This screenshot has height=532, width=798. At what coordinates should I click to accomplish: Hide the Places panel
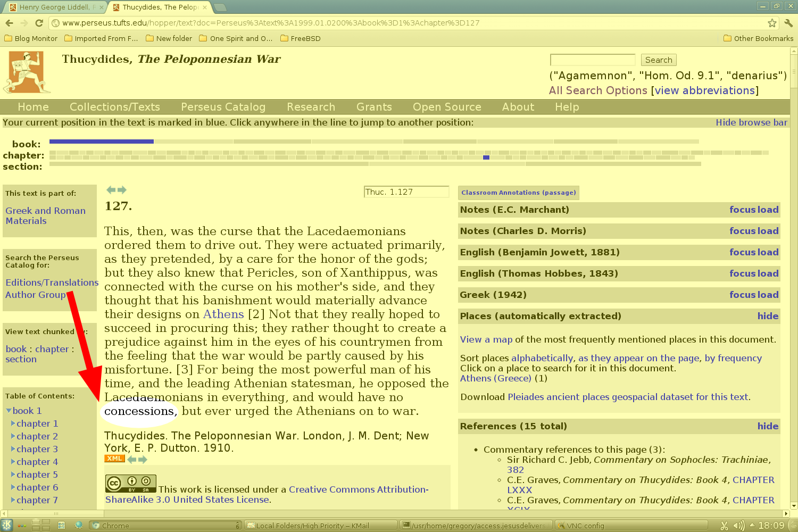(768, 316)
